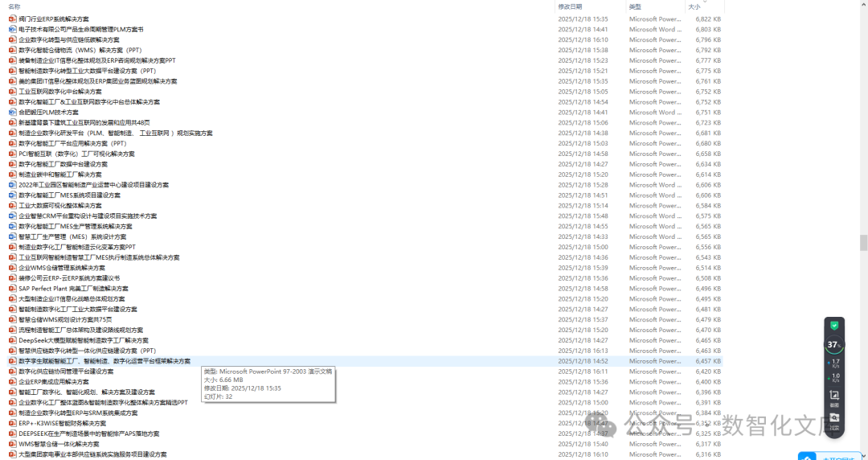Screen dimensions: 868x460
Task: Select file 数字化供应链协同管理平台建设方案
Action: tap(66, 372)
